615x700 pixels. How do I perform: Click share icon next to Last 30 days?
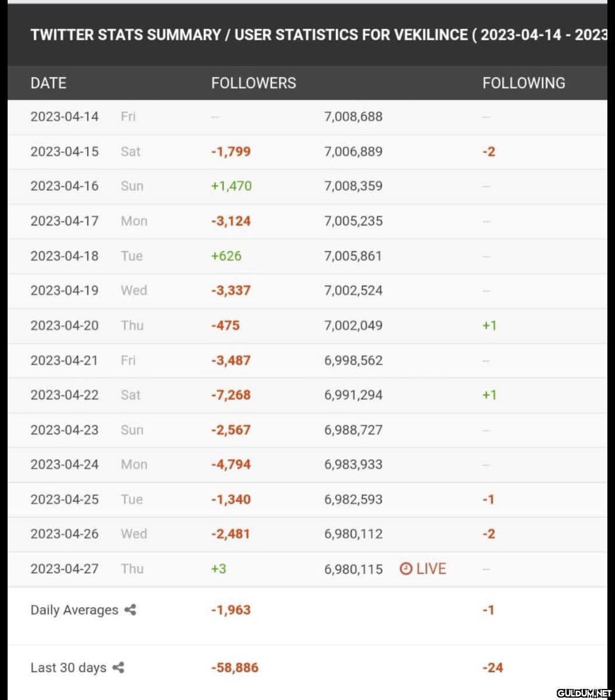118,668
